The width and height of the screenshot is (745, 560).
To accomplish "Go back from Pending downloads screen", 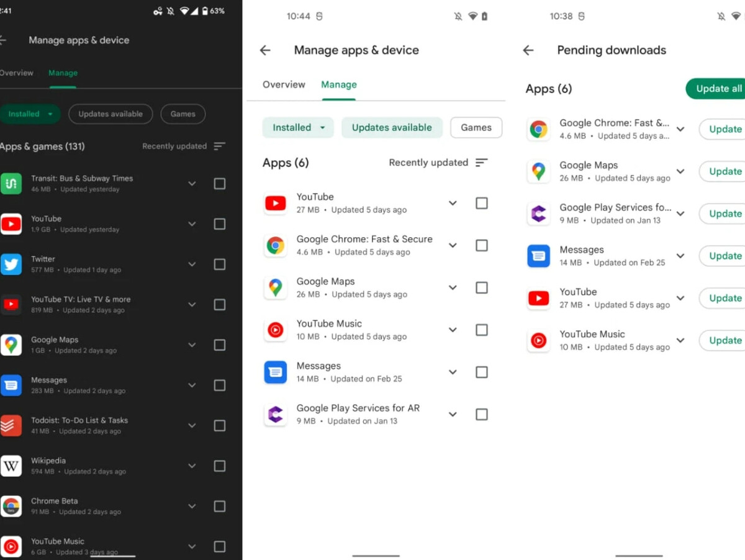I will coord(528,50).
